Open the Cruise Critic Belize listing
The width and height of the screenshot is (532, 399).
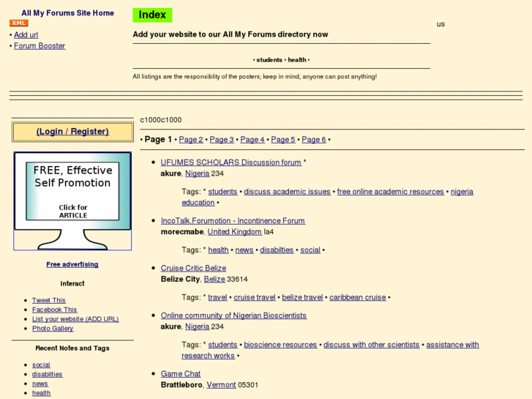coord(193,268)
